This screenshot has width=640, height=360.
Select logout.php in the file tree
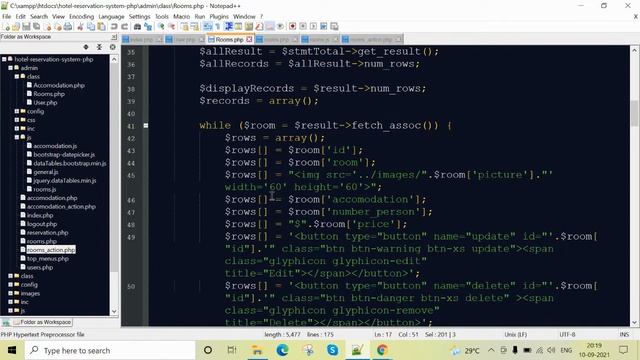[42, 224]
